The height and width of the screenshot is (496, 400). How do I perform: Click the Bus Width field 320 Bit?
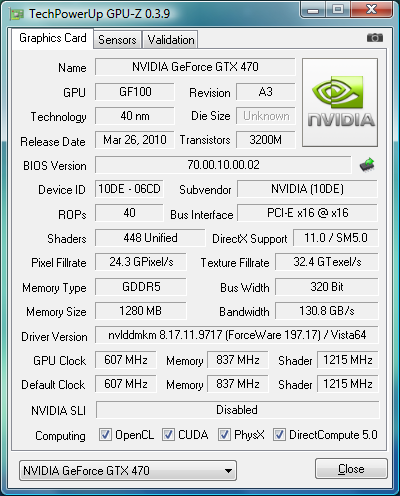327,287
